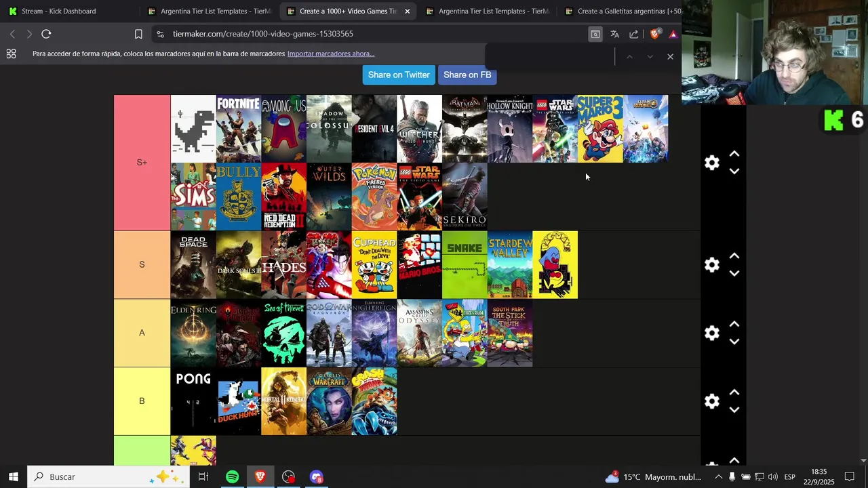Select the S+ tier color label
This screenshot has height=488, width=868.
click(142, 163)
